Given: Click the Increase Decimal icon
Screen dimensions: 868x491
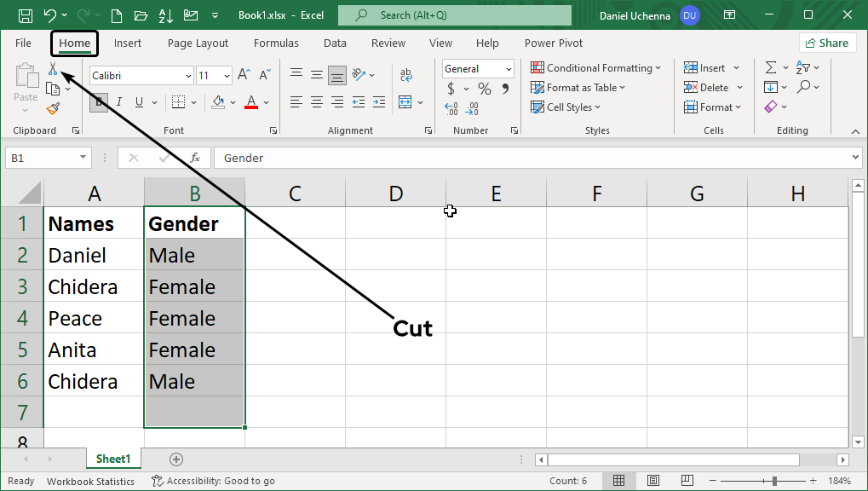Looking at the screenshot, I should (x=451, y=108).
